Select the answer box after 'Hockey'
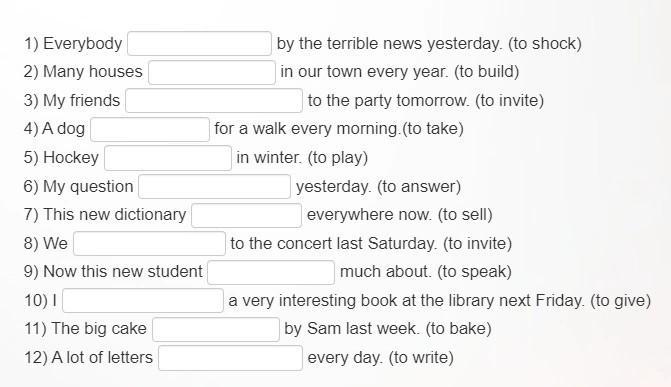 [x=168, y=158]
